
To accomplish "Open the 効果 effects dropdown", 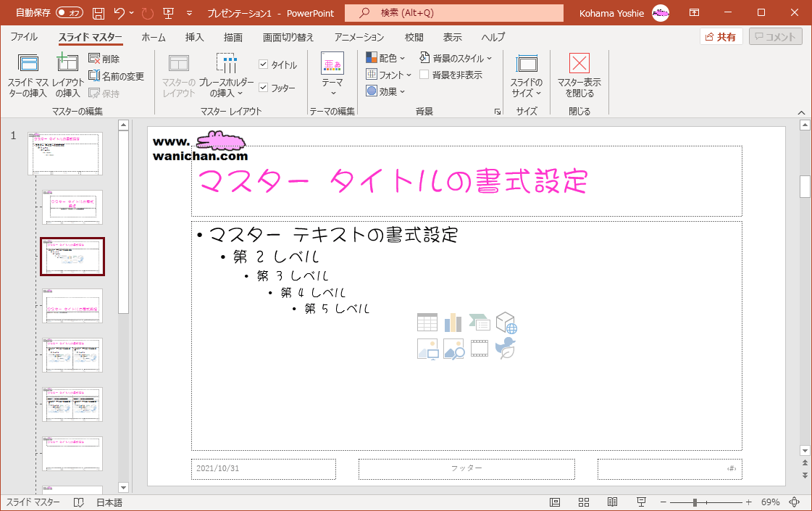I will [385, 91].
